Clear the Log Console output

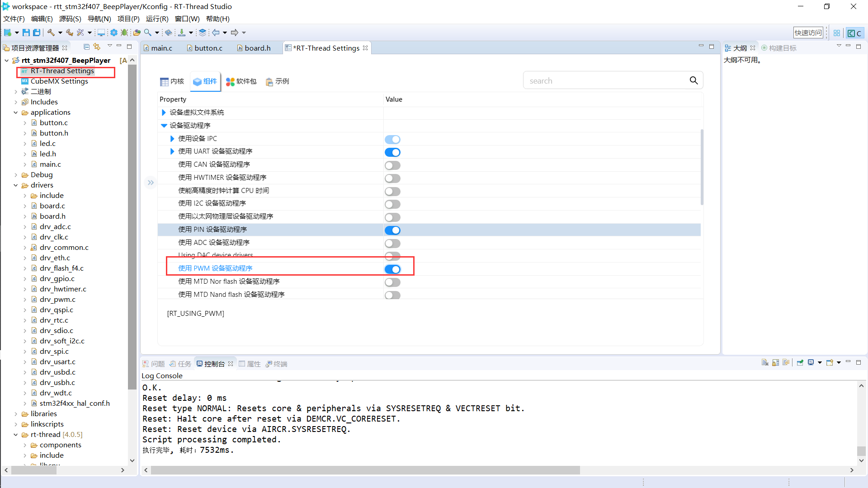(765, 362)
